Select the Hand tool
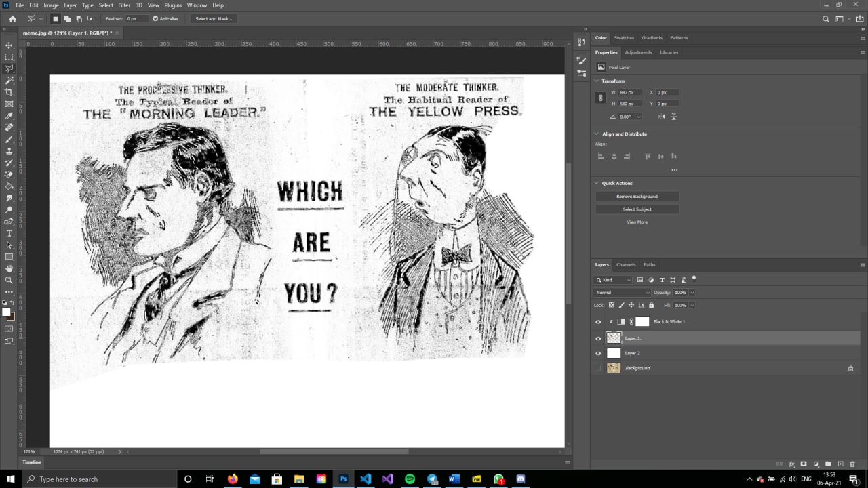The width and height of the screenshot is (868, 488). [x=9, y=268]
